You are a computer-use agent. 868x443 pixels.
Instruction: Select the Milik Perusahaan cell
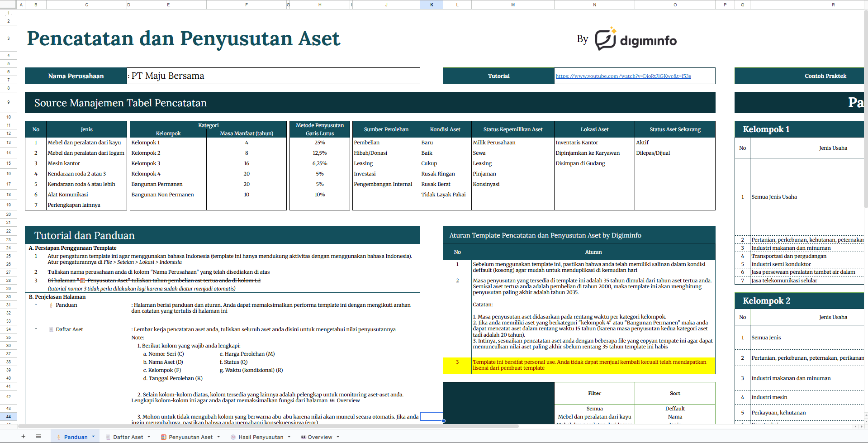pyautogui.click(x=513, y=143)
